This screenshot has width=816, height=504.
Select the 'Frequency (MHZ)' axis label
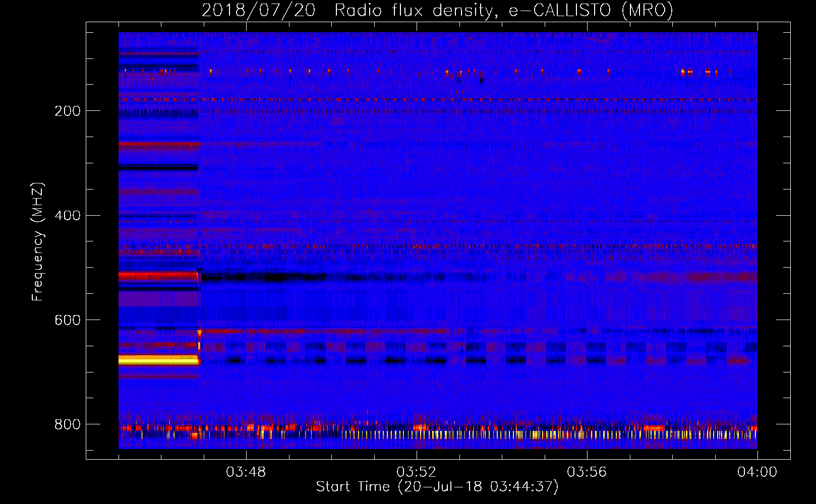pyautogui.click(x=38, y=242)
